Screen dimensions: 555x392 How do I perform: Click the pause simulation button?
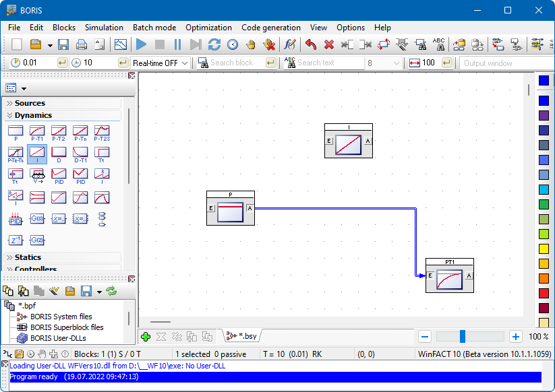177,44
